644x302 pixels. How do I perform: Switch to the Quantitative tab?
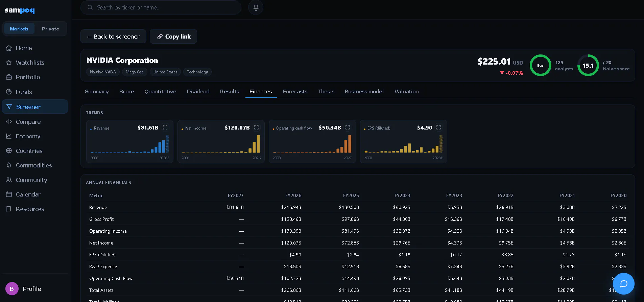pos(160,92)
